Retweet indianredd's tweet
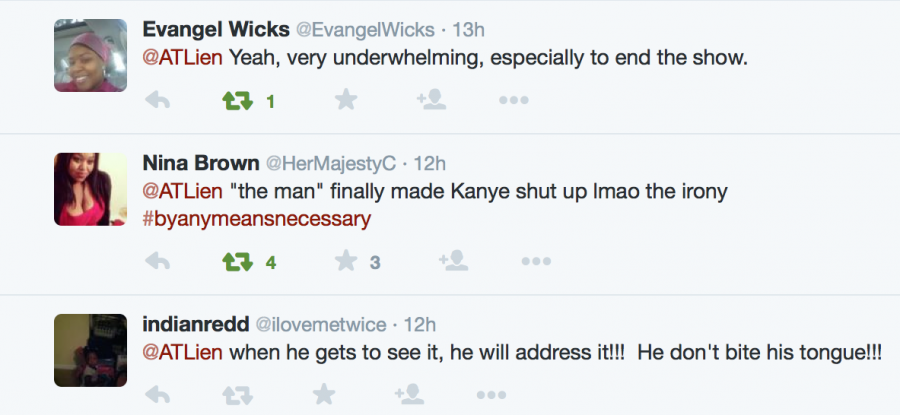900x415 pixels. [237, 395]
